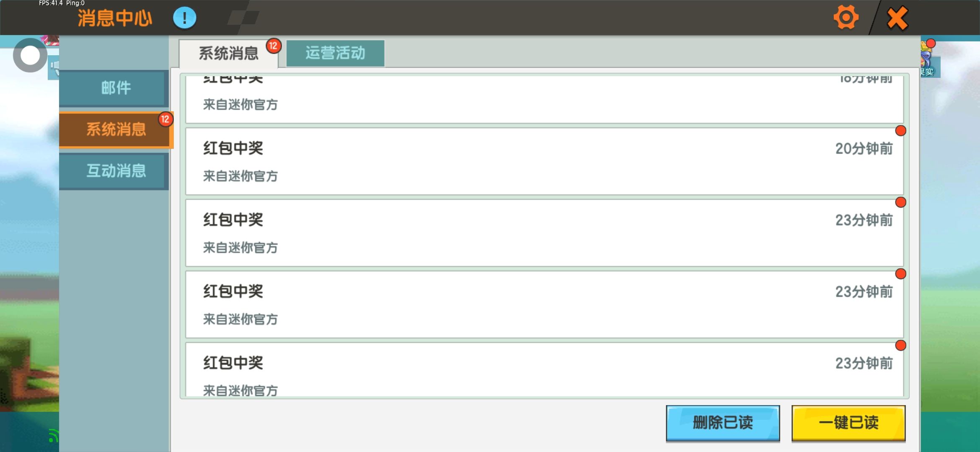The image size is (980, 452).
Task: Tap the blue exclamation info icon
Action: click(x=184, y=18)
